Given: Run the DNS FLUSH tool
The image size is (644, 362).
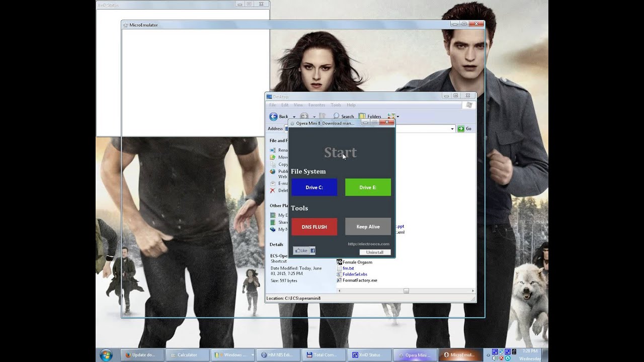Looking at the screenshot, I should click(x=314, y=227).
